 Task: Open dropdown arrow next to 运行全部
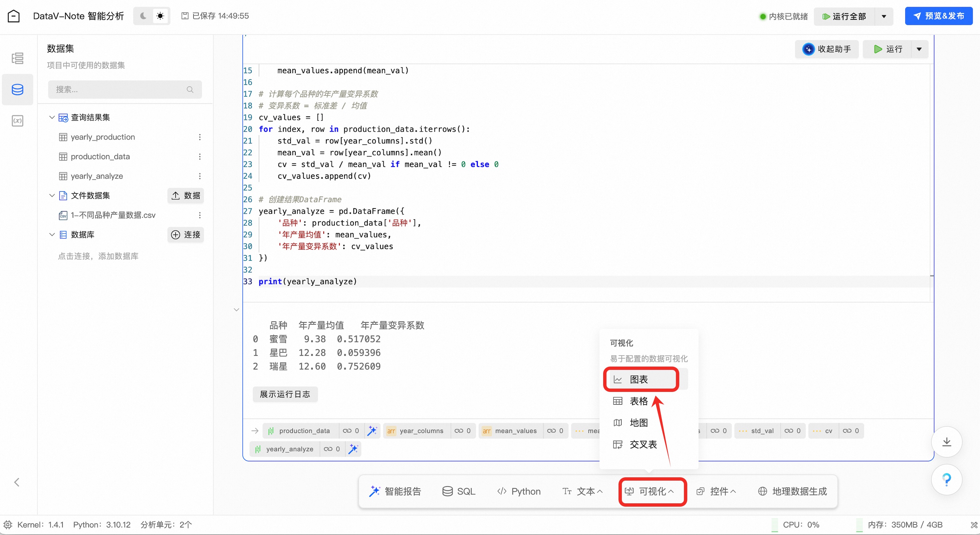click(884, 16)
